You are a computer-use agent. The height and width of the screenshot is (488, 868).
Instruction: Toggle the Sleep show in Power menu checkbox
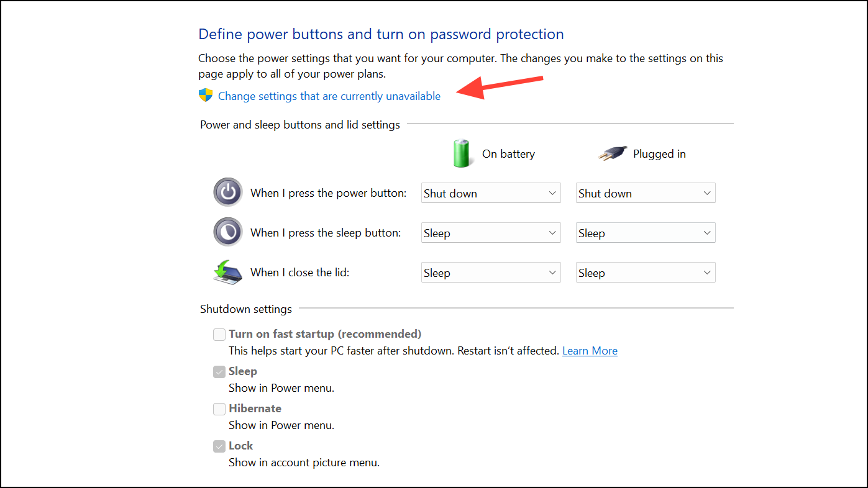click(219, 371)
